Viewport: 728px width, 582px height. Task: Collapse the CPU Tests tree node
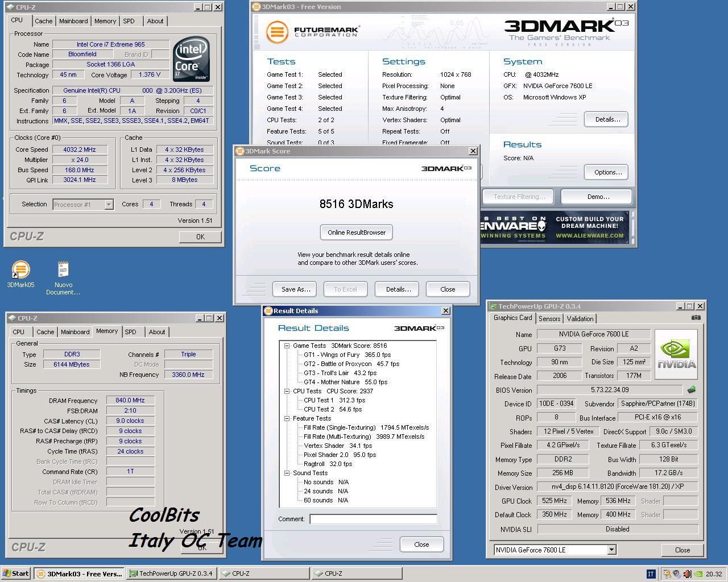(x=287, y=391)
